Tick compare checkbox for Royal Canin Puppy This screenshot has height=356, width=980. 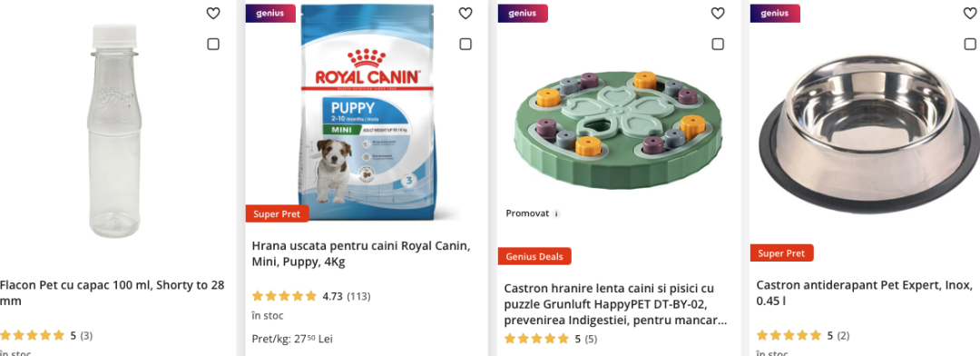click(x=465, y=44)
